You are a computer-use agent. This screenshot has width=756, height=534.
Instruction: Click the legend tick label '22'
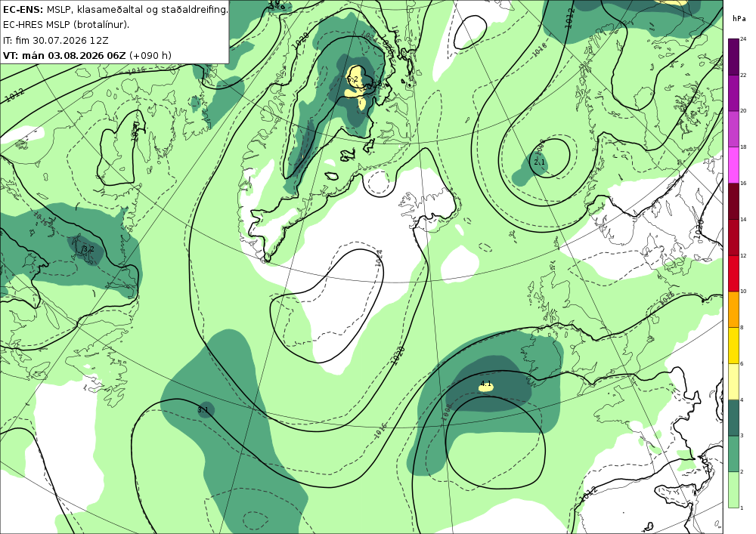tap(743, 75)
